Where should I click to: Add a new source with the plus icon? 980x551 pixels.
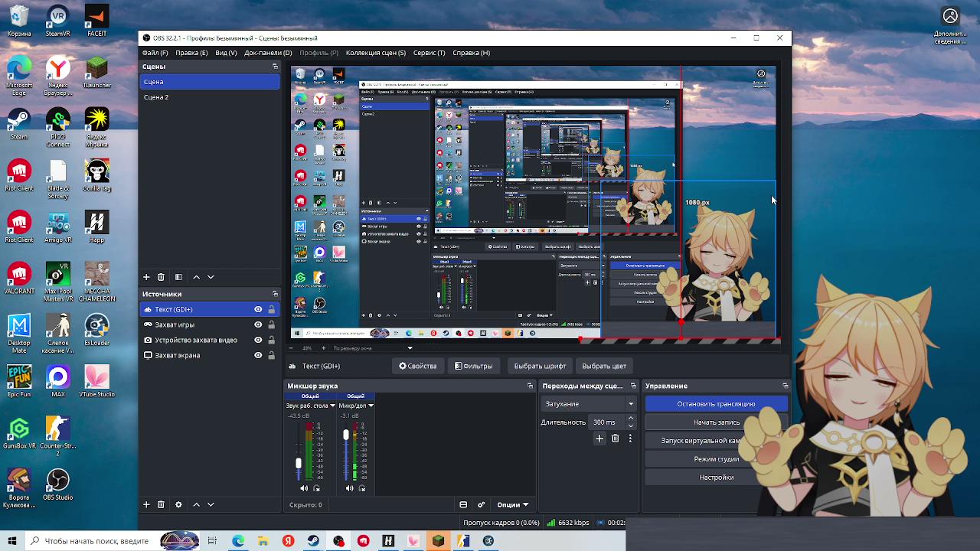tap(146, 504)
